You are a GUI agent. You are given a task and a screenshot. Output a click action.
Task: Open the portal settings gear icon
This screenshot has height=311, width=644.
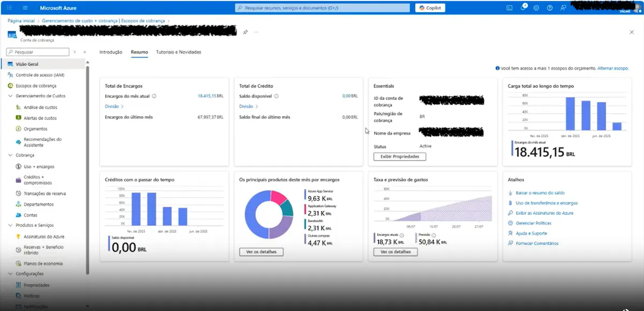(536, 8)
